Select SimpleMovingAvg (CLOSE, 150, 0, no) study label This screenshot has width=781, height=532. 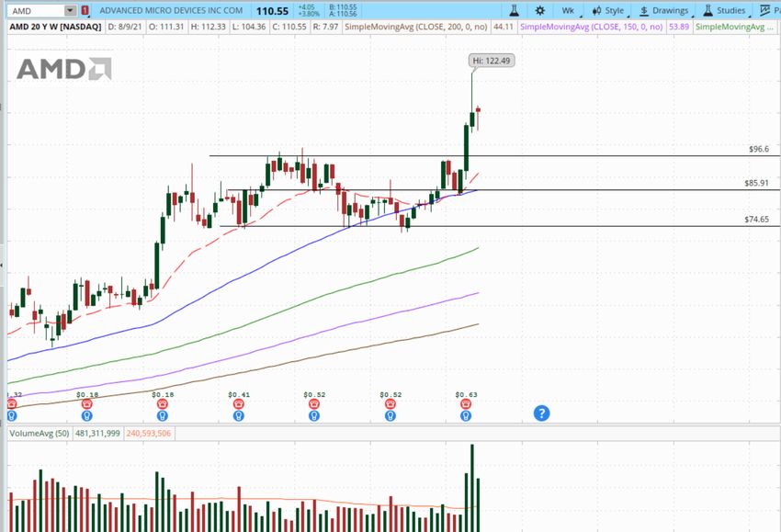pyautogui.click(x=591, y=27)
